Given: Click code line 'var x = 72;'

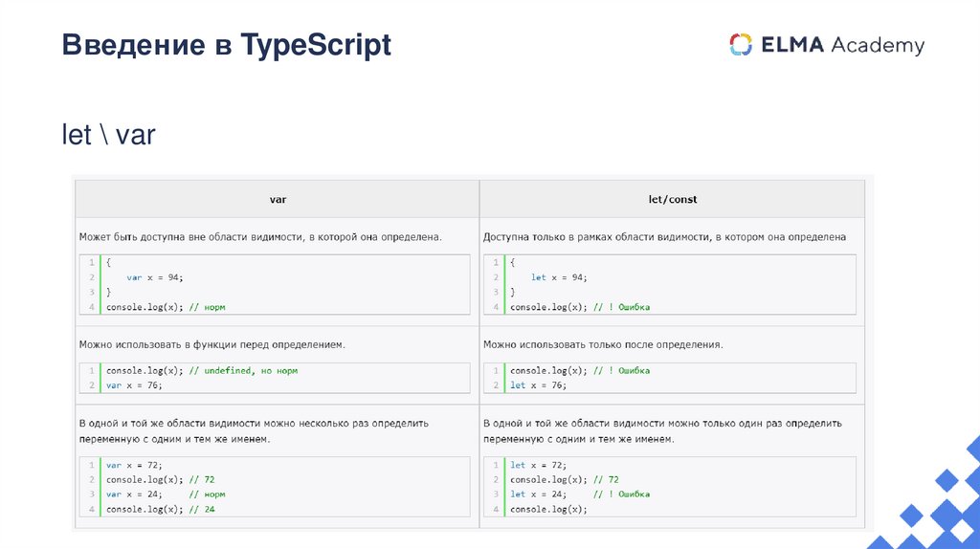Looking at the screenshot, I should click(134, 465).
